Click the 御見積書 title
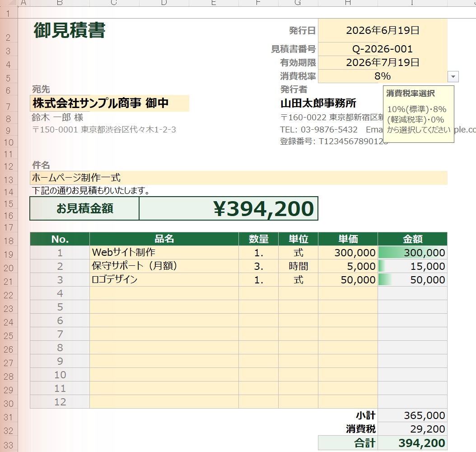This screenshot has height=452, width=476. tap(70, 30)
